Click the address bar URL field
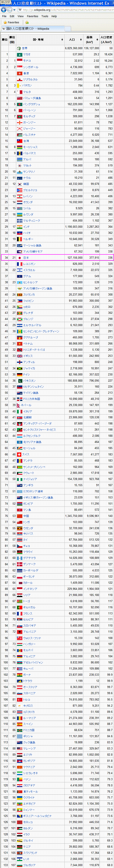The height and width of the screenshot is (868, 114). click(x=68, y=10)
